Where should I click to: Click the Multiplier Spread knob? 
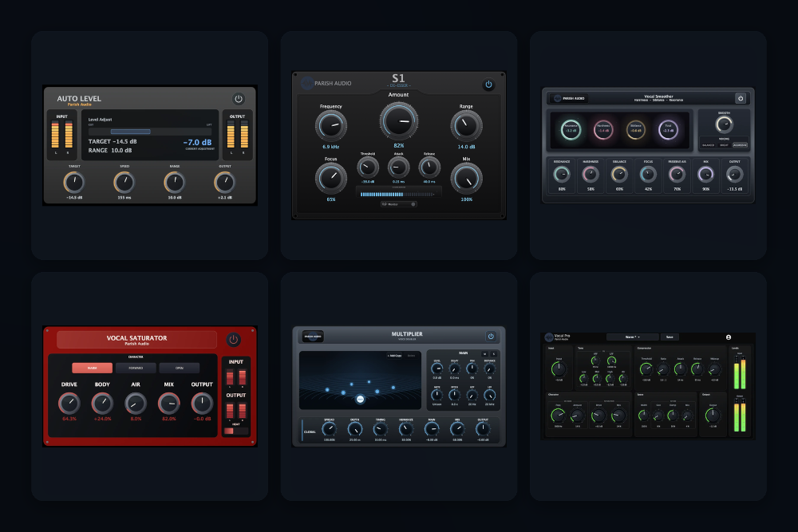[x=330, y=430]
